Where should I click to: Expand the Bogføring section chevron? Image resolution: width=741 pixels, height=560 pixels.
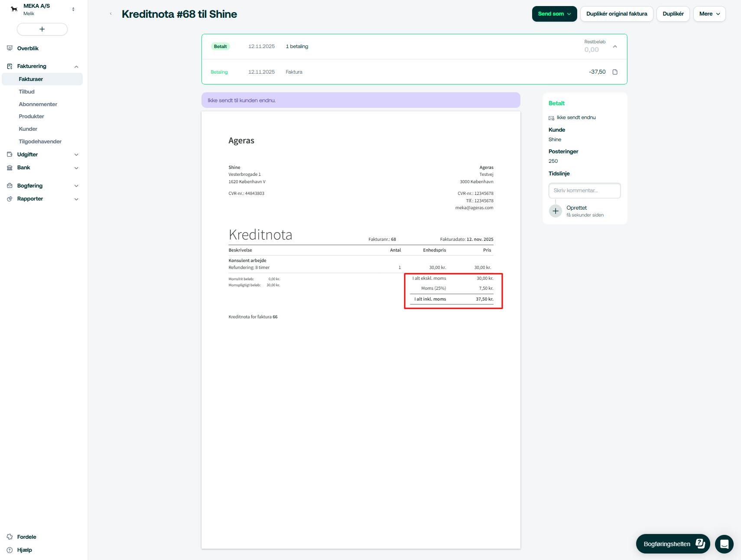(76, 186)
